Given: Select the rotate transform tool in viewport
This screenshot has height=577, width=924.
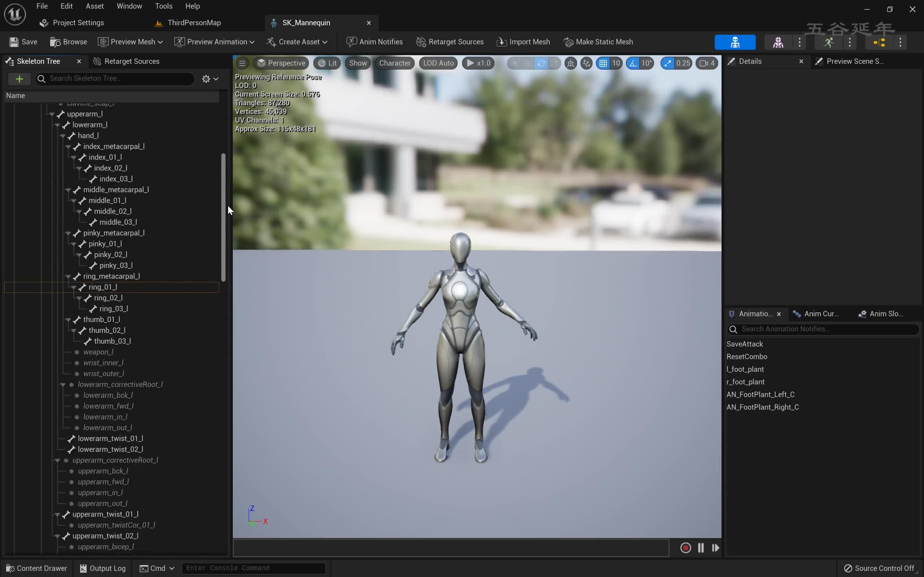Looking at the screenshot, I should [x=541, y=63].
